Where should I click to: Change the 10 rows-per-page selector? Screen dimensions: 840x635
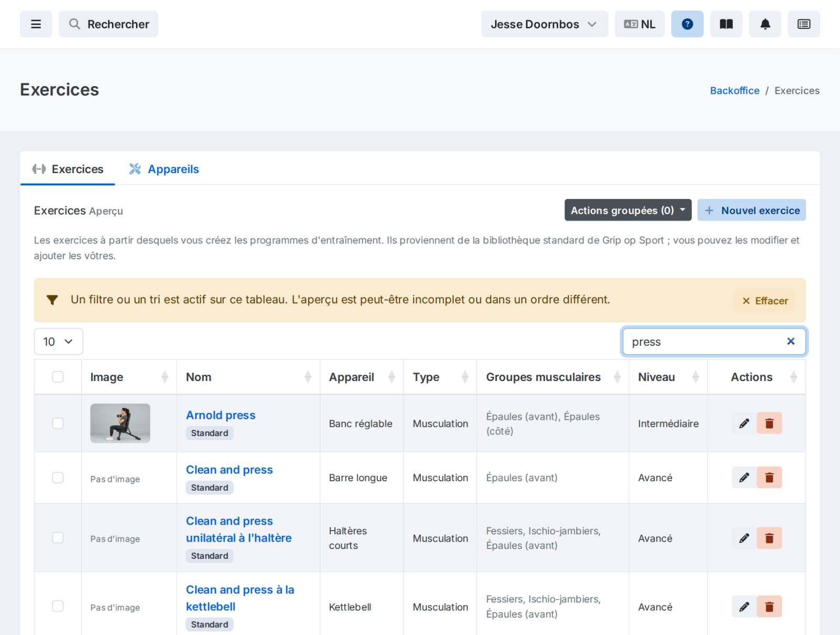(58, 342)
